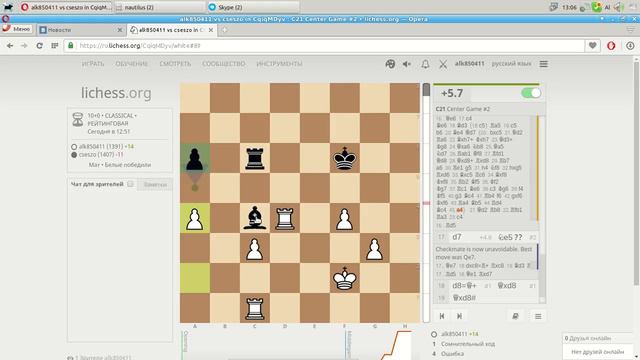Open the ОБУЧЕНИЕ menu

point(131,64)
